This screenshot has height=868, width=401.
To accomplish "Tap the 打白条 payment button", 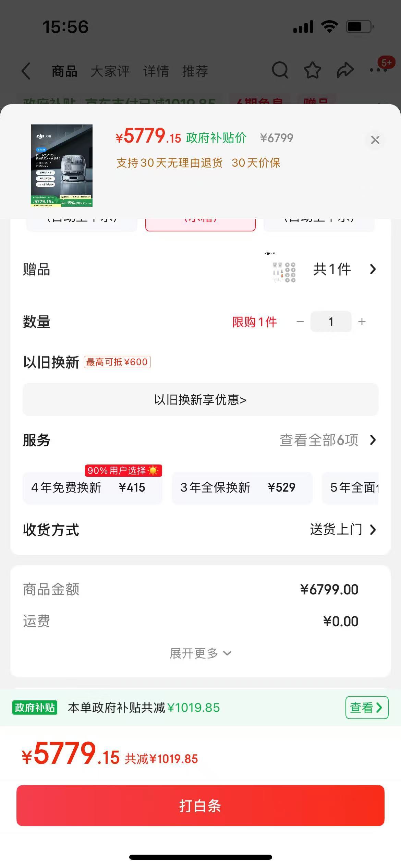I will click(x=200, y=806).
